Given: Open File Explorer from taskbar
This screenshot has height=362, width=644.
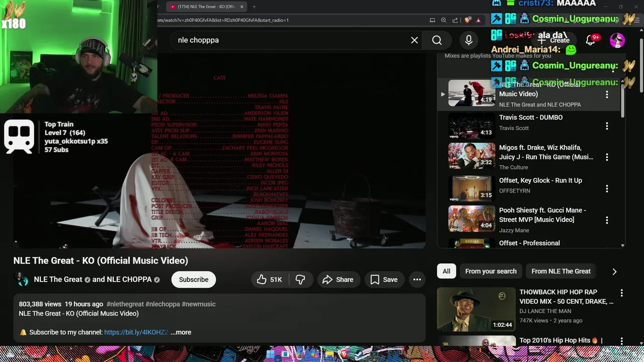Looking at the screenshot, I should click(x=329, y=354).
